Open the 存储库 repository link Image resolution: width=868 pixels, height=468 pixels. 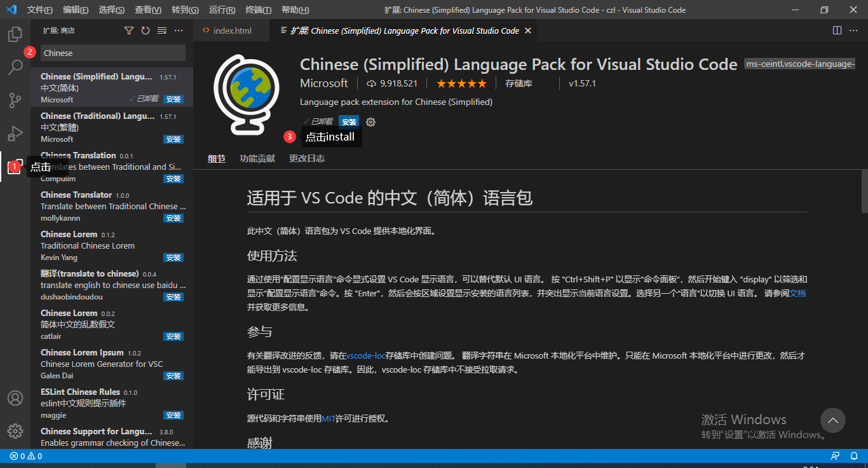click(x=519, y=83)
